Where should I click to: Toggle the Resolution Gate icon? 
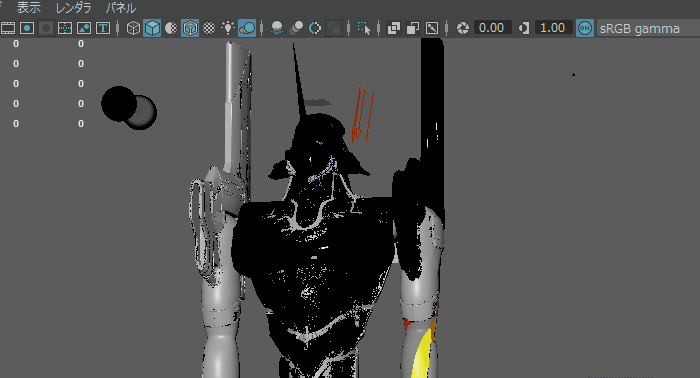click(x=27, y=28)
